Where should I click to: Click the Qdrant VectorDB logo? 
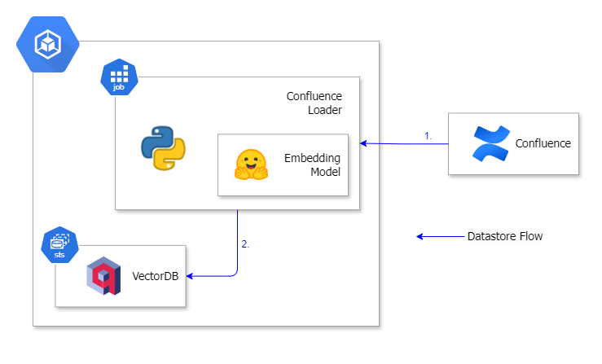click(x=103, y=276)
